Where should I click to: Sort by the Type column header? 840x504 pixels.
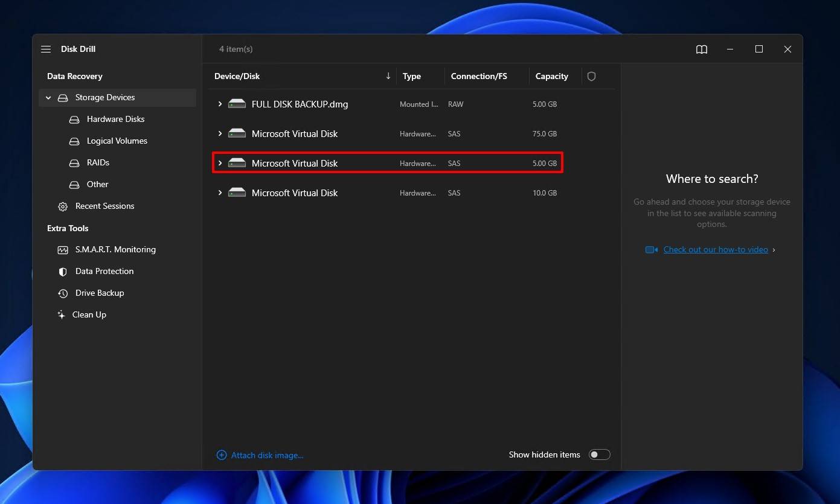(x=412, y=76)
